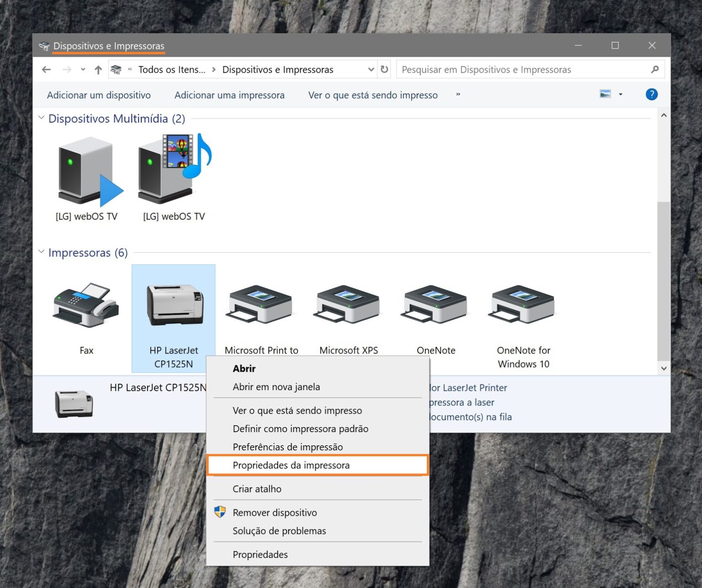Select the Fax printer icon
This screenshot has height=588, width=702.
pos(85,304)
